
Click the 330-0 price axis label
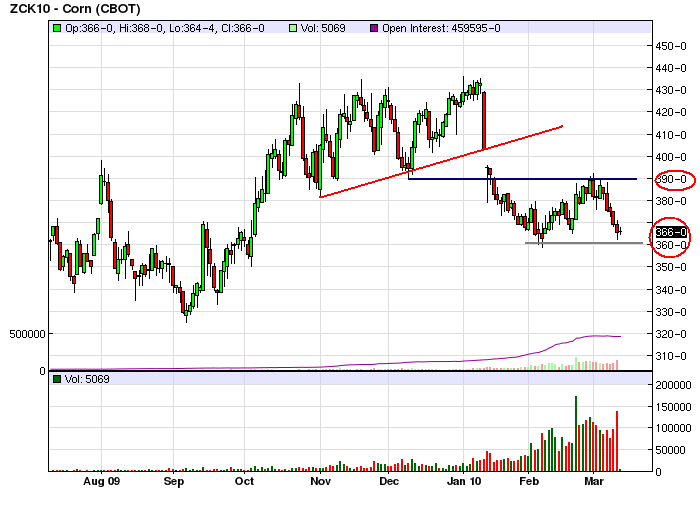pos(671,312)
